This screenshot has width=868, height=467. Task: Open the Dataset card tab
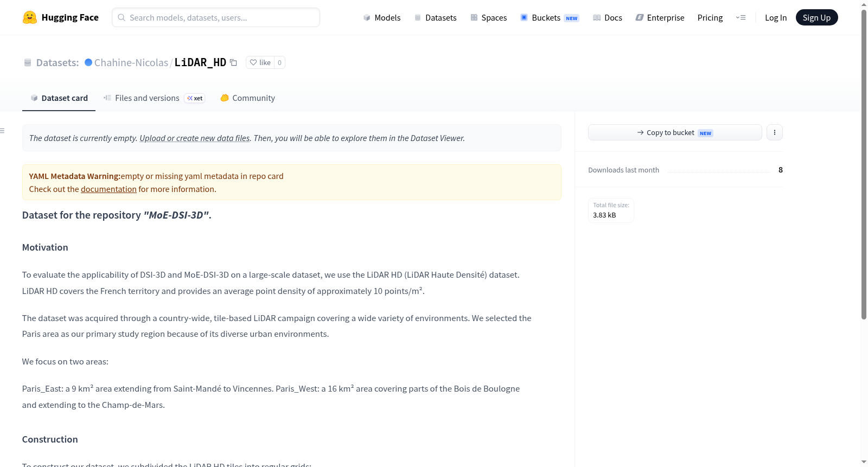(59, 98)
